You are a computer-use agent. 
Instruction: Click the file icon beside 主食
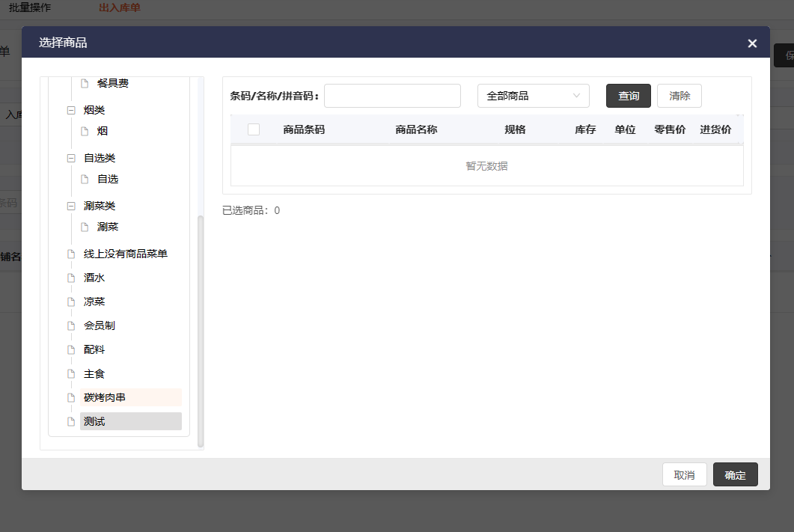click(72, 373)
